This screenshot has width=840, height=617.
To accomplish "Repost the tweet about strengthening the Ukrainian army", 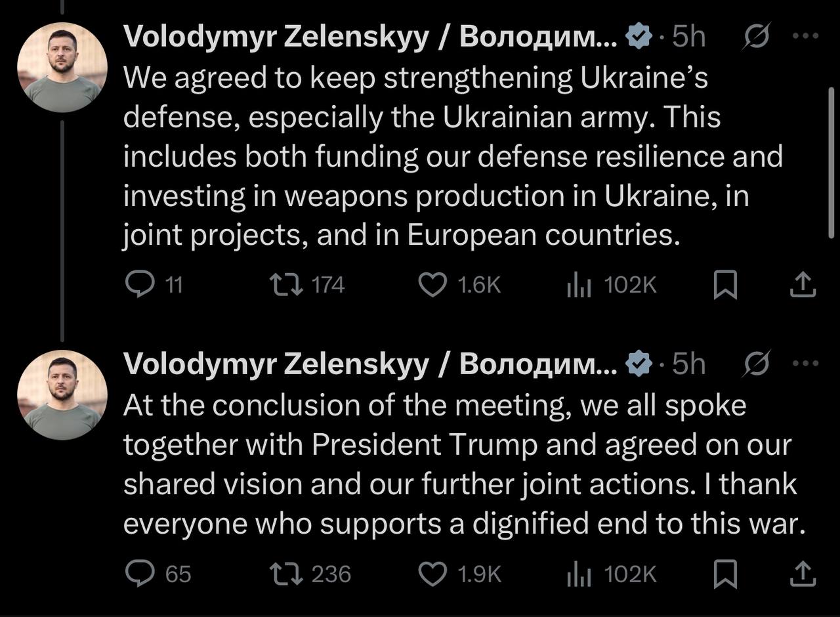I will tap(286, 285).
